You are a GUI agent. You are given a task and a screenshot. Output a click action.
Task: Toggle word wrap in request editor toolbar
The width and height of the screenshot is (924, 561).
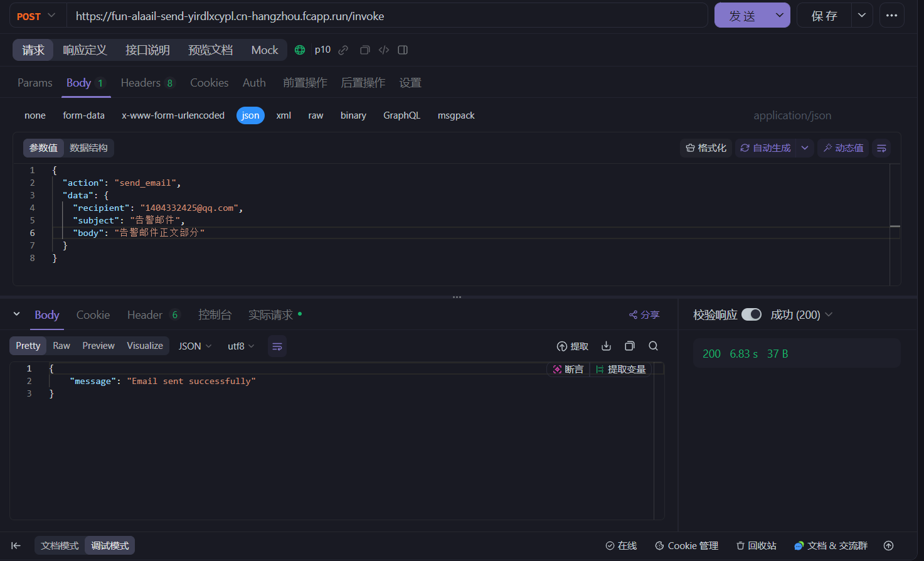881,148
